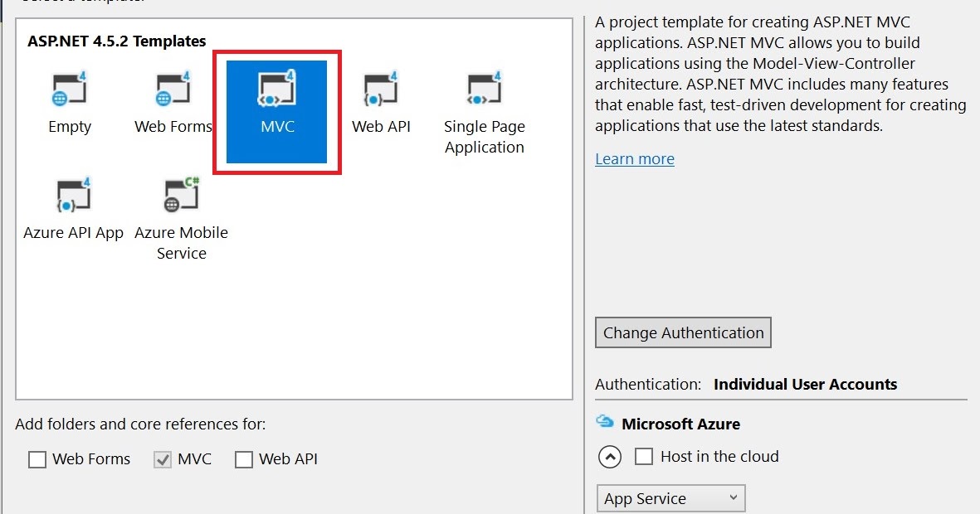Open the App Service dropdown

point(670,498)
